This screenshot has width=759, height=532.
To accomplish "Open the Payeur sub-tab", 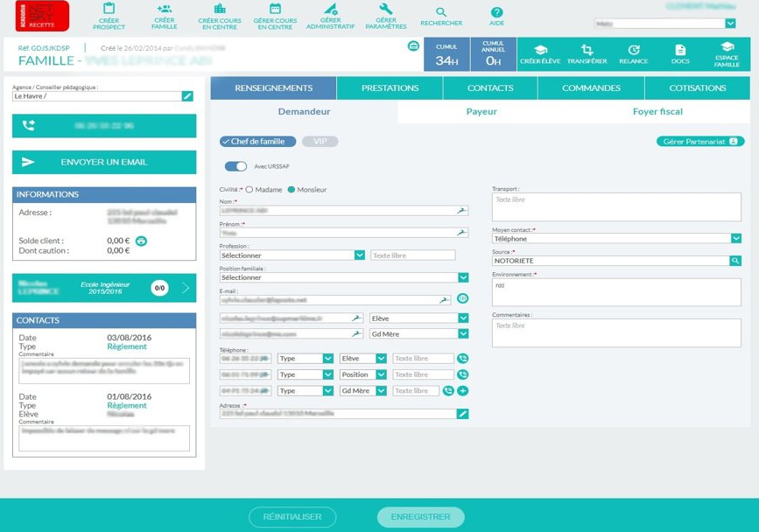I will point(481,112).
